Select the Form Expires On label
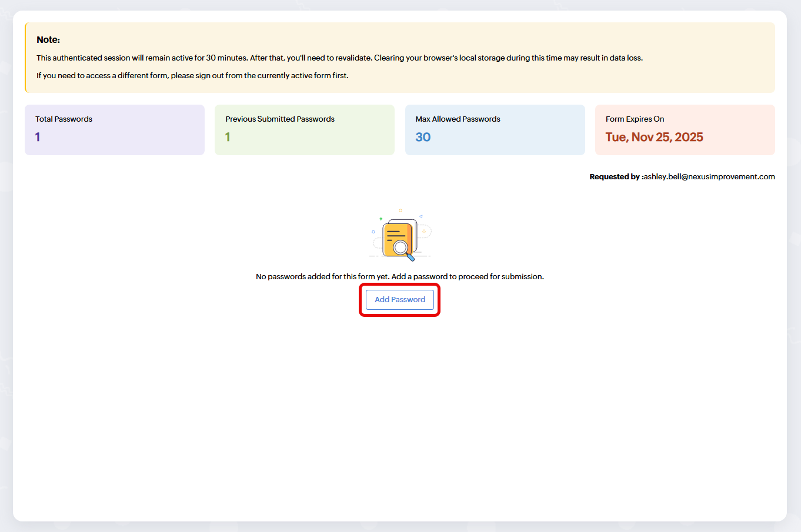Screen dimensions: 801x532 pyautogui.click(x=635, y=119)
